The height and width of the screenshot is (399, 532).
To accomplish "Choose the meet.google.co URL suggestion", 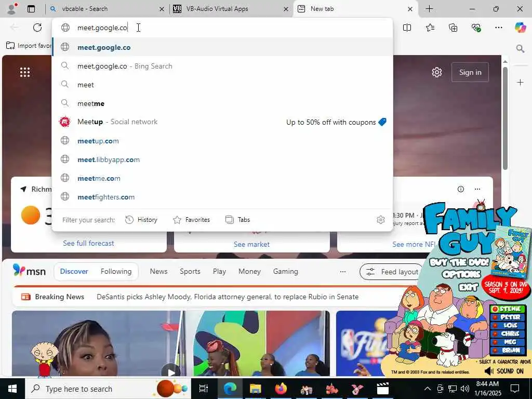I will (222, 47).
